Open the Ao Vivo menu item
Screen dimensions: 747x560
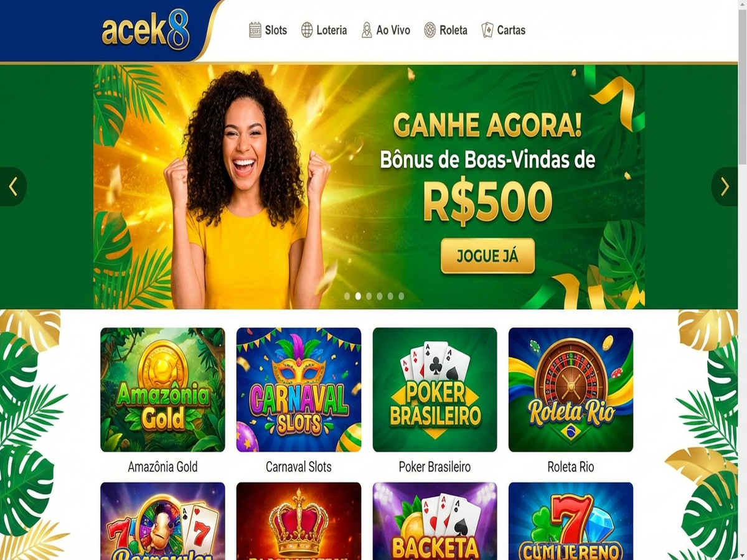tap(386, 30)
